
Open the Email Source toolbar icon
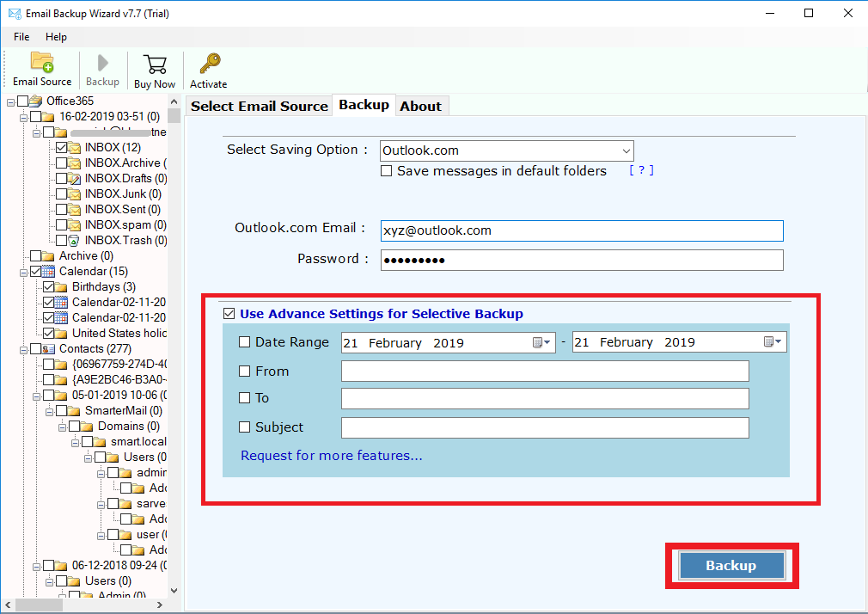coord(42,63)
